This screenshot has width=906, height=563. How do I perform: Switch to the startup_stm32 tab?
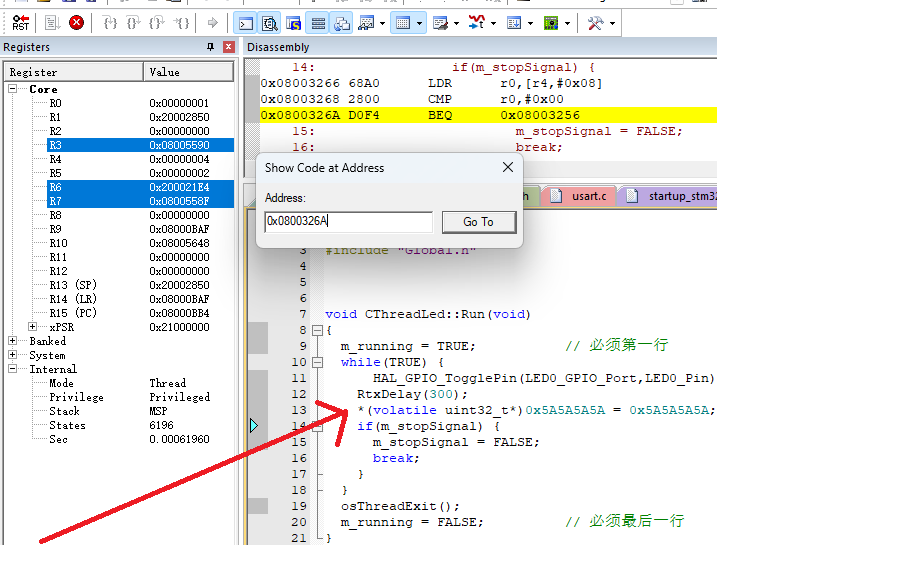pos(670,196)
